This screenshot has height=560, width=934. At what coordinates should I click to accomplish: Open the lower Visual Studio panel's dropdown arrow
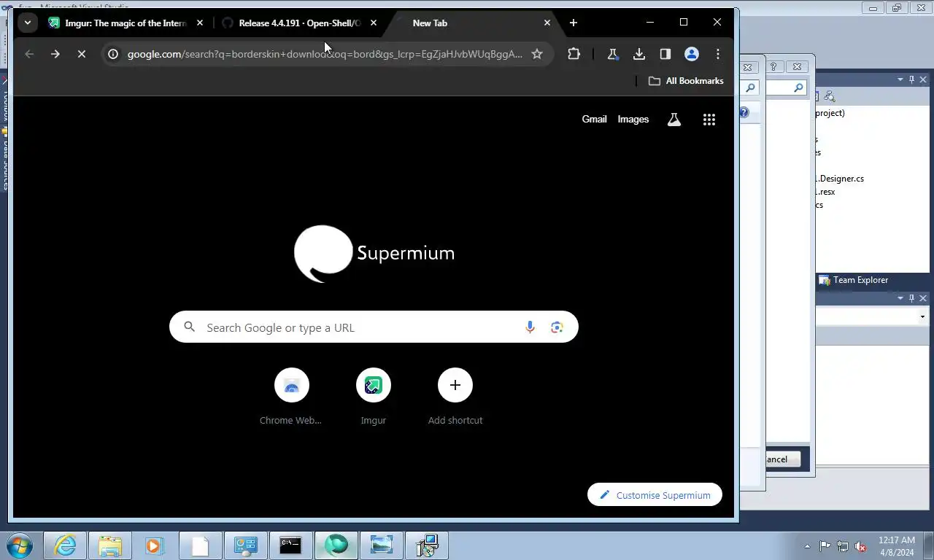coord(900,298)
